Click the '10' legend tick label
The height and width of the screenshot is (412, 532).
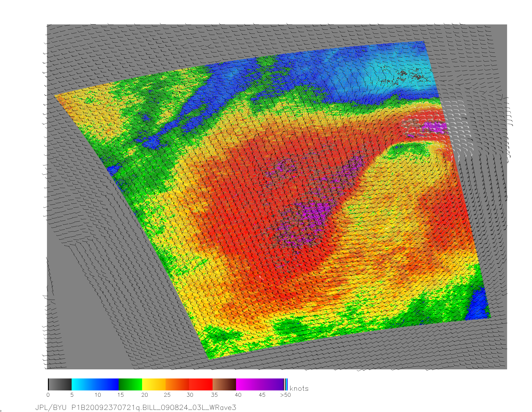pyautogui.click(x=98, y=395)
